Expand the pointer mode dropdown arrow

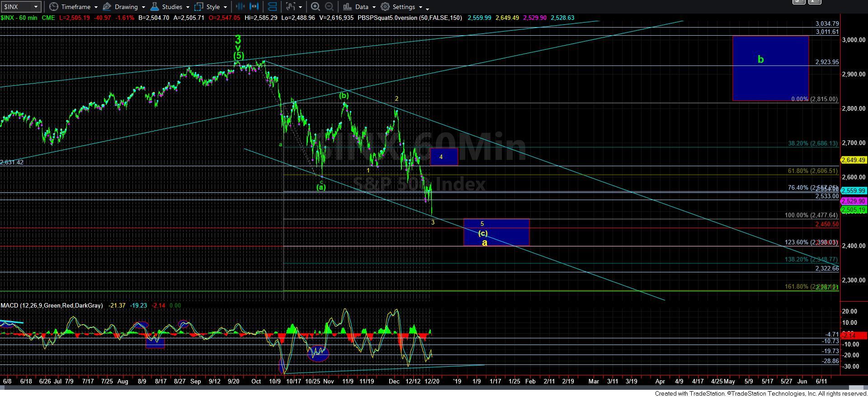300,7
